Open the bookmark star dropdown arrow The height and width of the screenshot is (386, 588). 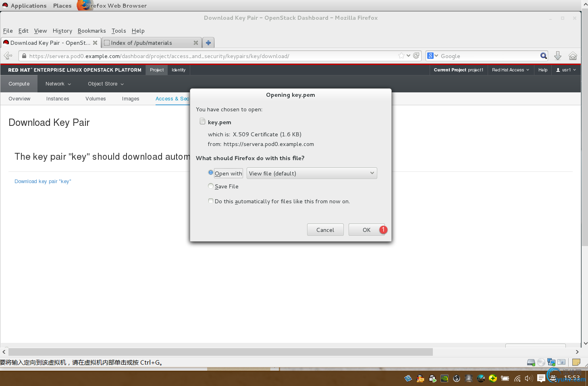click(x=408, y=56)
